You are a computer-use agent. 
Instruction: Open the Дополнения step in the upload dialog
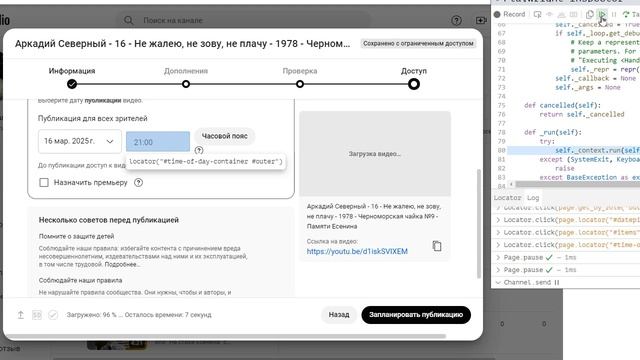coord(186,78)
